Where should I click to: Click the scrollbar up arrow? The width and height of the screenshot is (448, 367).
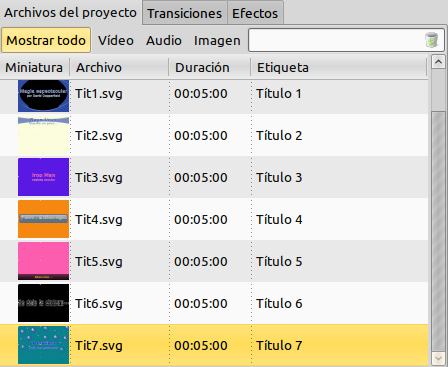pos(438,62)
